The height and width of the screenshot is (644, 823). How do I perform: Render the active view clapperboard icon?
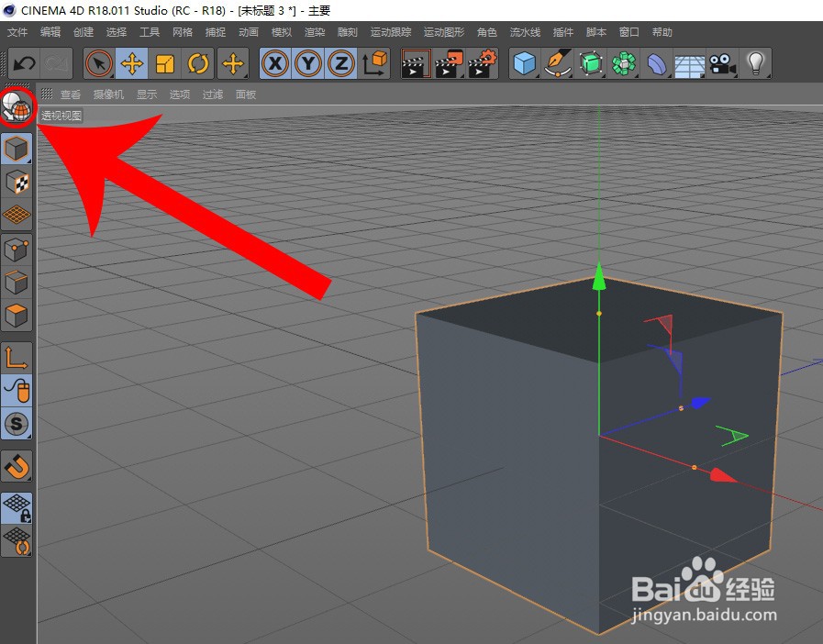pyautogui.click(x=417, y=63)
